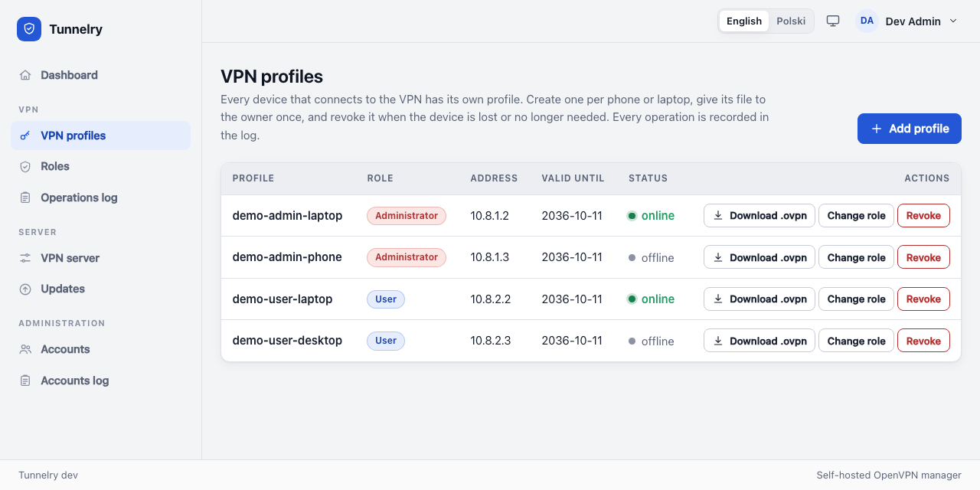This screenshot has width=980, height=490.
Task: Click the Add profile button
Action: (x=910, y=129)
